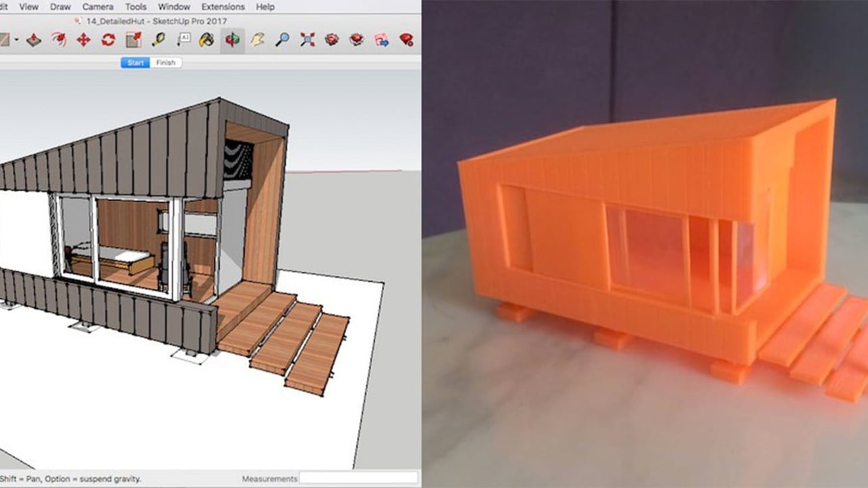Image resolution: width=868 pixels, height=488 pixels.
Task: Open the 3D Warehouse icon
Action: pos(332,40)
